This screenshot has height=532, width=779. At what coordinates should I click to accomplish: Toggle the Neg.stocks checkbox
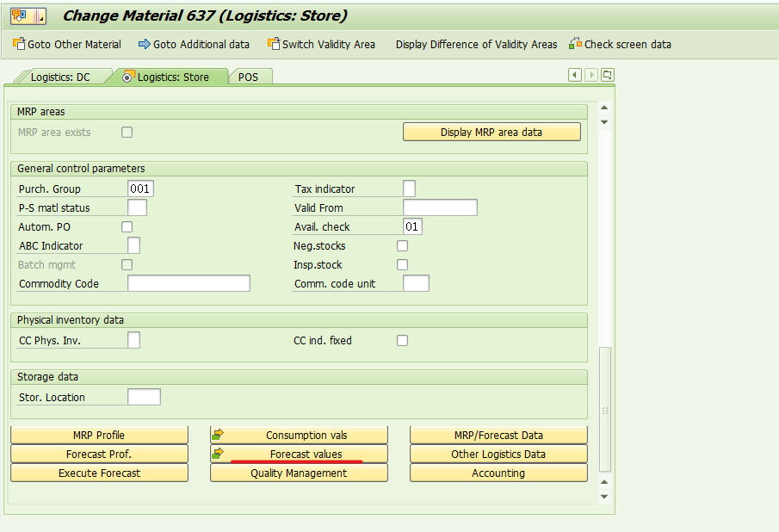click(x=402, y=246)
